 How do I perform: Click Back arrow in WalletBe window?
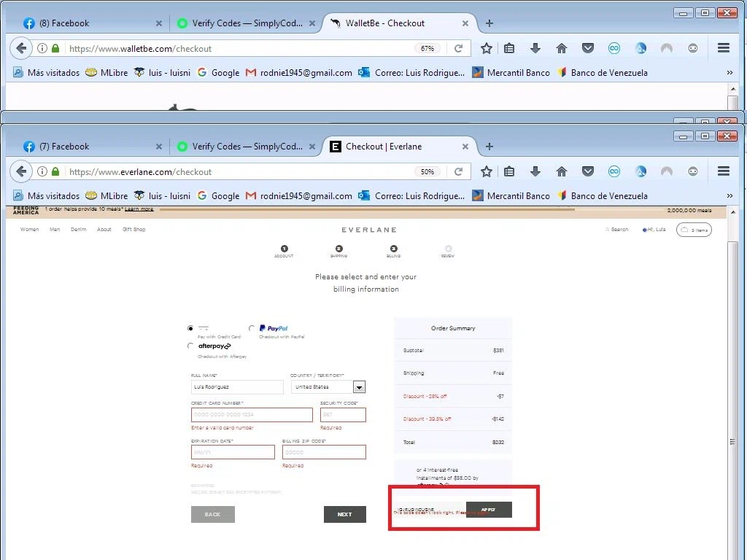[x=21, y=48]
